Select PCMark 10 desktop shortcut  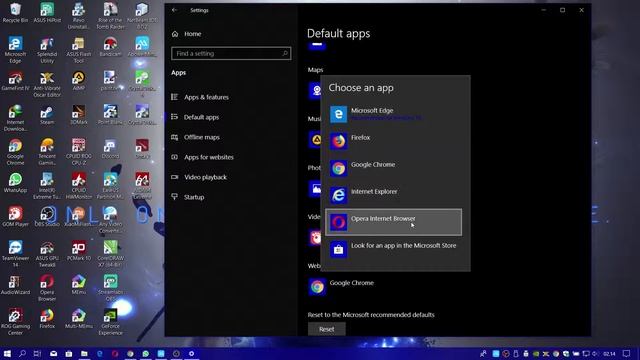[x=78, y=251]
